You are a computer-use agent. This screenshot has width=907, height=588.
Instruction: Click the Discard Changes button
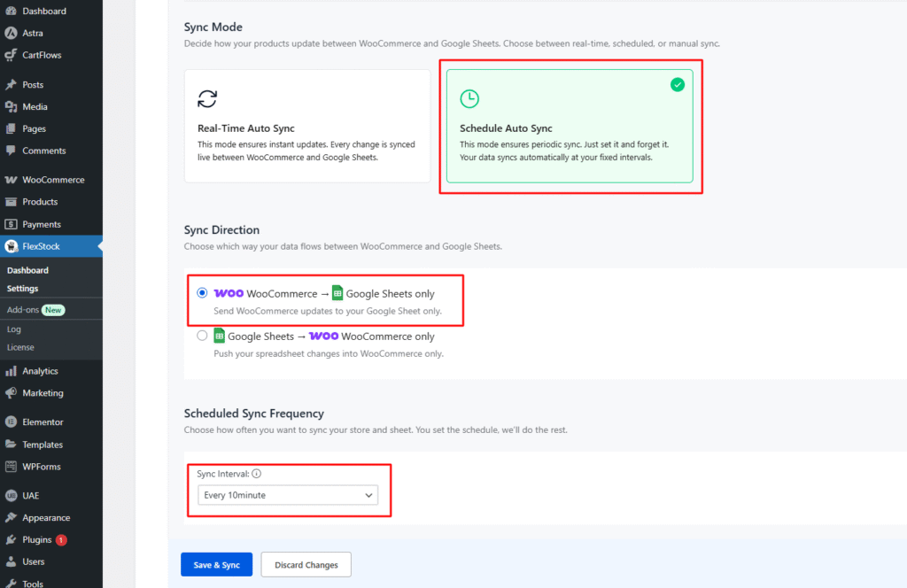click(306, 565)
